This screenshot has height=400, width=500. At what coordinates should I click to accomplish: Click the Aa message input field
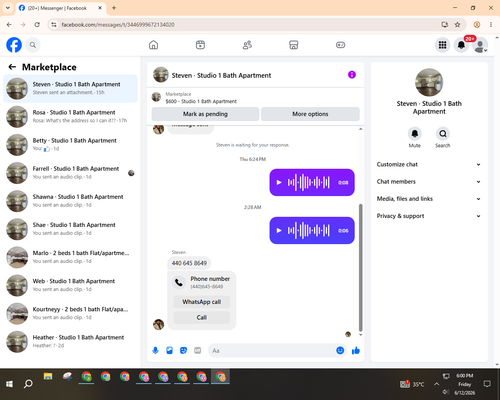pyautogui.click(x=271, y=351)
